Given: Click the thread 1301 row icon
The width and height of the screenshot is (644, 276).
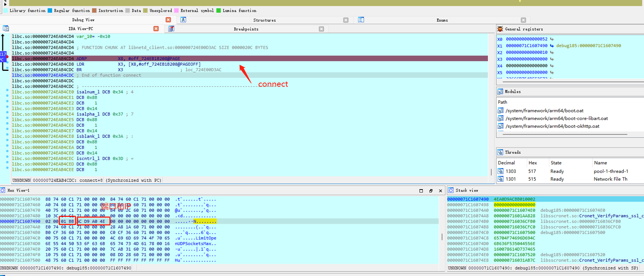Looking at the screenshot, I should click(501, 179).
